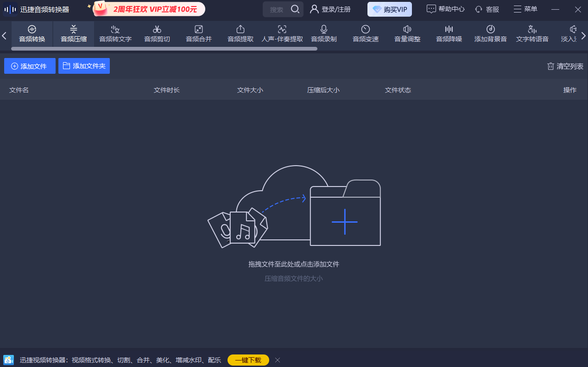This screenshot has height=367, width=588.
Task: Start the 音频录制 audio recording tool
Action: 323,34
